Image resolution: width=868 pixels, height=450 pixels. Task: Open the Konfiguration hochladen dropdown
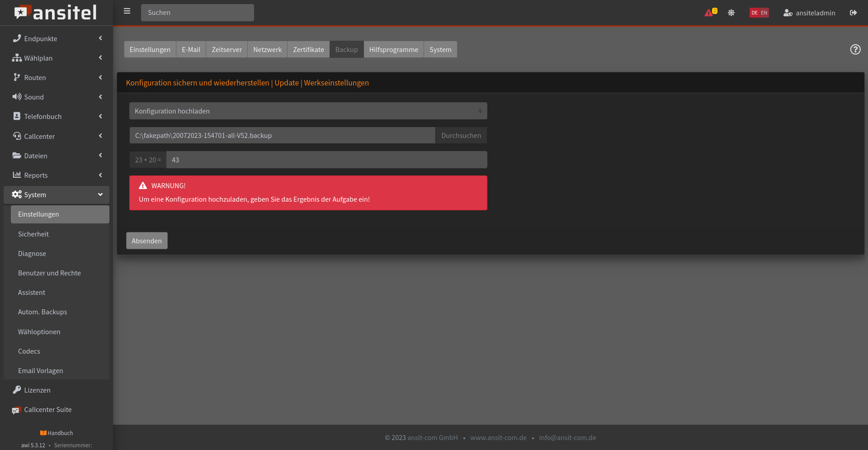pyautogui.click(x=308, y=111)
